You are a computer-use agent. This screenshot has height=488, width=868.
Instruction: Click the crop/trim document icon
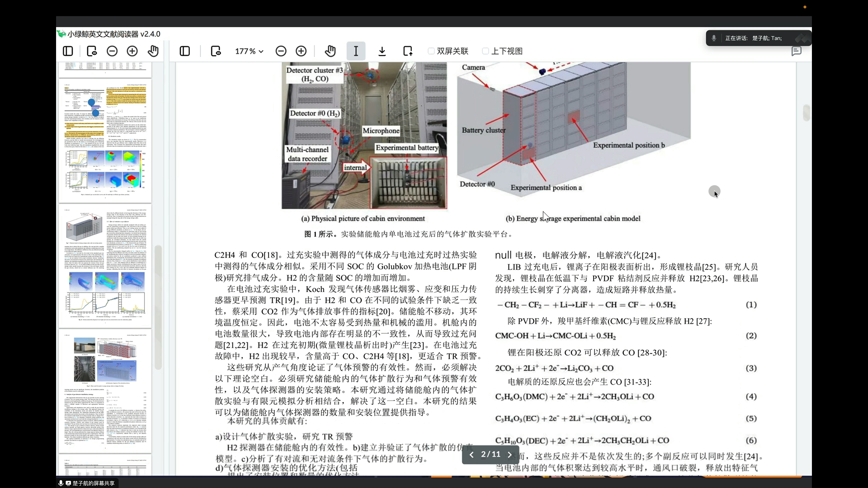tap(408, 51)
